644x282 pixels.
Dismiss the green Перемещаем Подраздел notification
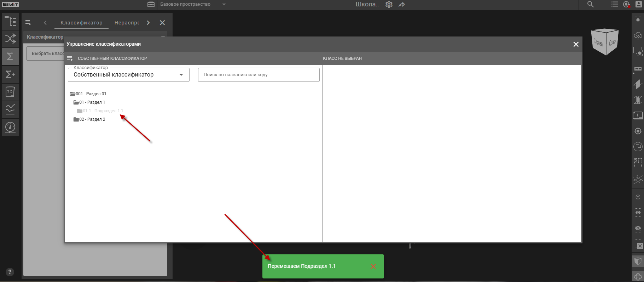tap(373, 266)
